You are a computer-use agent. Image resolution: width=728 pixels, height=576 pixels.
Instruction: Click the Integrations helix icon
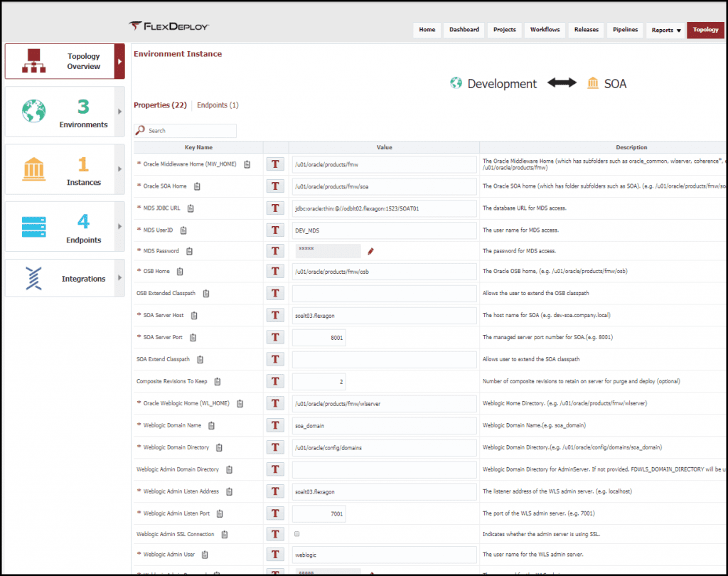coord(32,277)
